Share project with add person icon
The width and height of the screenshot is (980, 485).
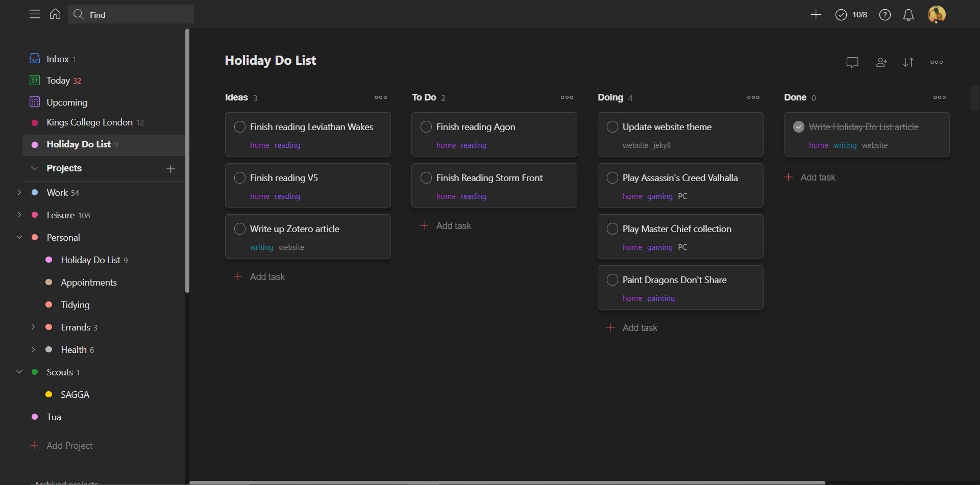881,62
